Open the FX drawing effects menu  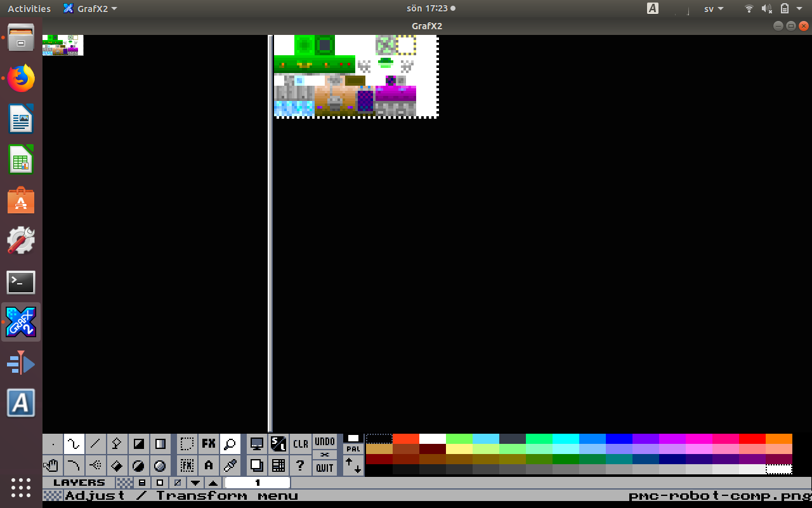point(208,444)
